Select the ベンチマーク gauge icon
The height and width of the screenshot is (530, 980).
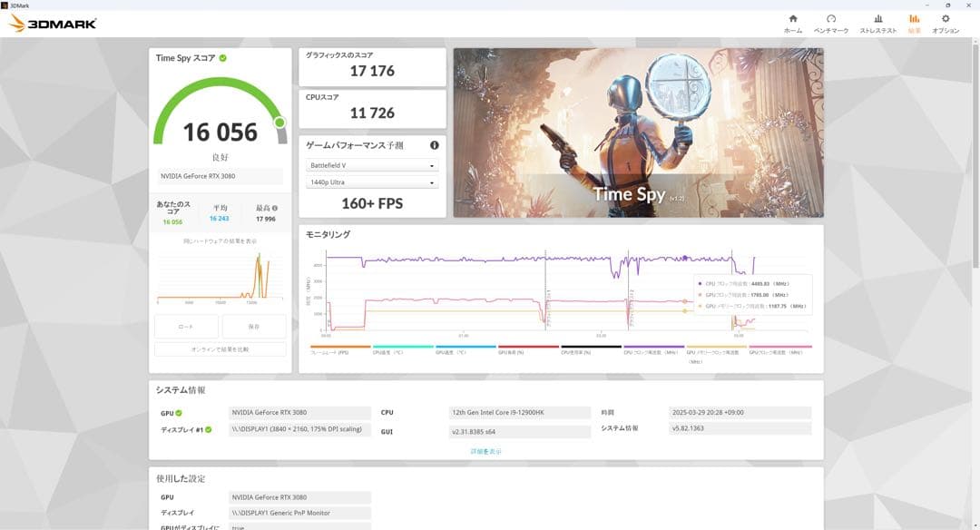pos(830,20)
